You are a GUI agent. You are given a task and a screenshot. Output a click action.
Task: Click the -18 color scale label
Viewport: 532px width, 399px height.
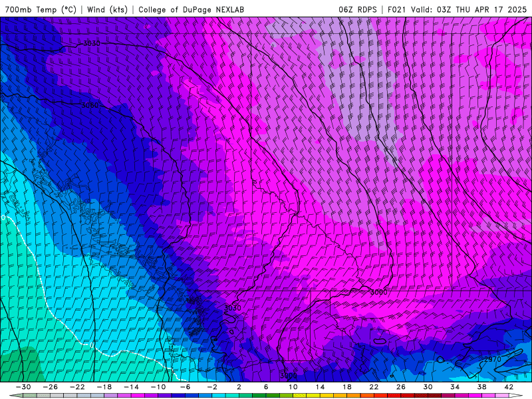pos(104,387)
